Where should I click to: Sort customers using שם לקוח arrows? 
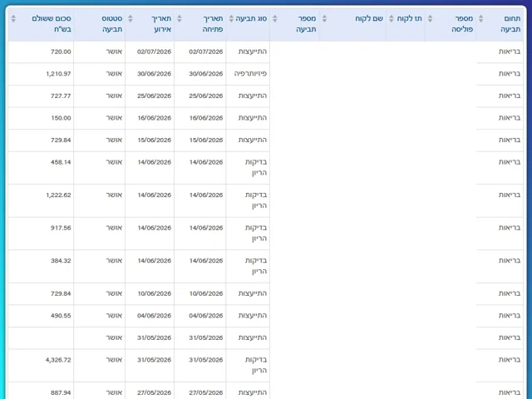324,18
